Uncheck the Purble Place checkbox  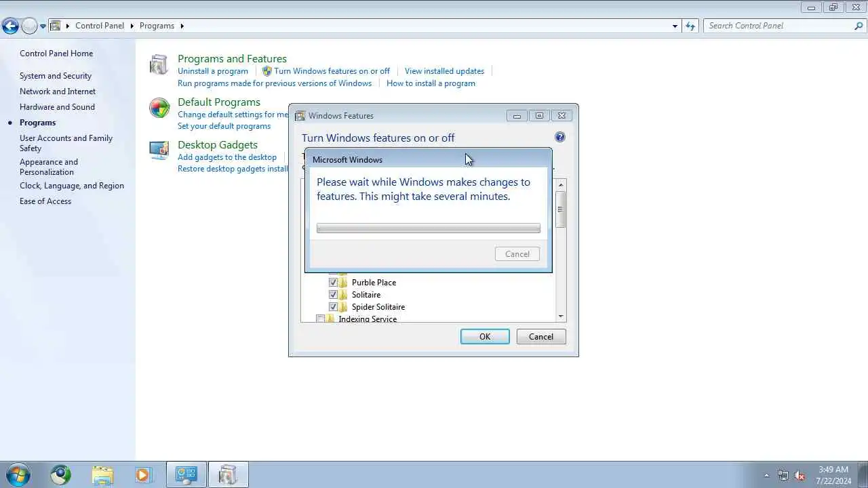point(333,282)
